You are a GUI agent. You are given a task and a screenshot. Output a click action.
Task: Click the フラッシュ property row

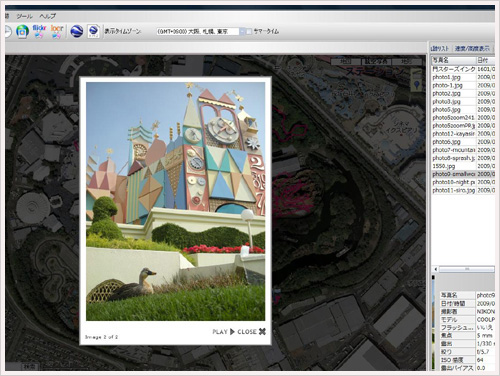click(x=467, y=327)
